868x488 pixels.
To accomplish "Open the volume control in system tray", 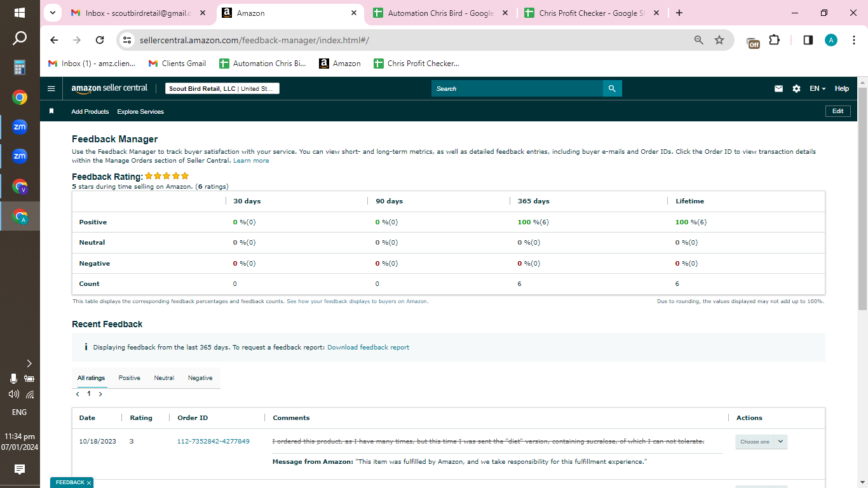I will 13,395.
